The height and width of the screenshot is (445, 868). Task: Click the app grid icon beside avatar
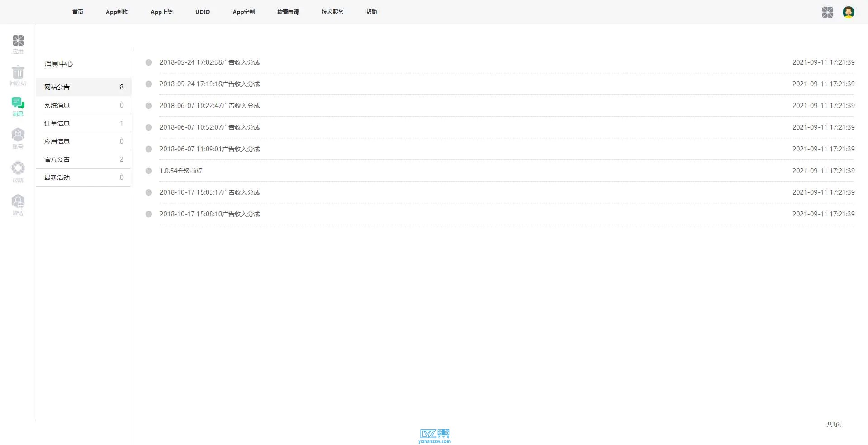[x=827, y=12]
